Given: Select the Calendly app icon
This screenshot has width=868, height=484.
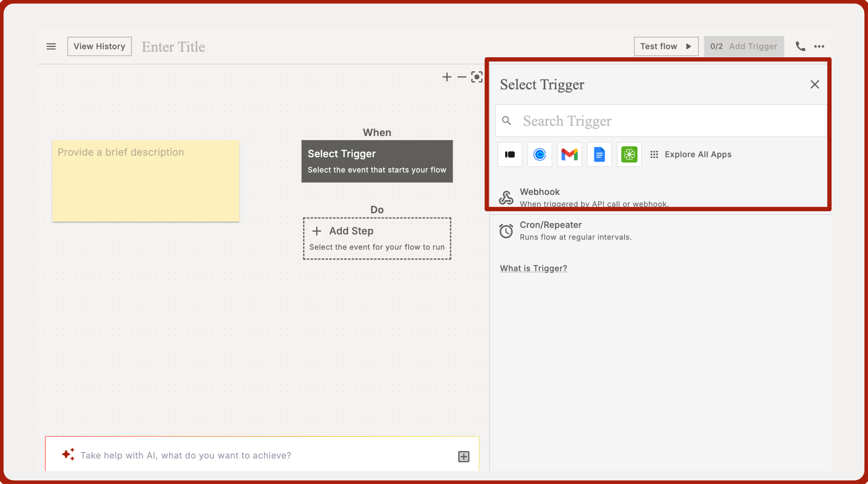Looking at the screenshot, I should point(540,154).
